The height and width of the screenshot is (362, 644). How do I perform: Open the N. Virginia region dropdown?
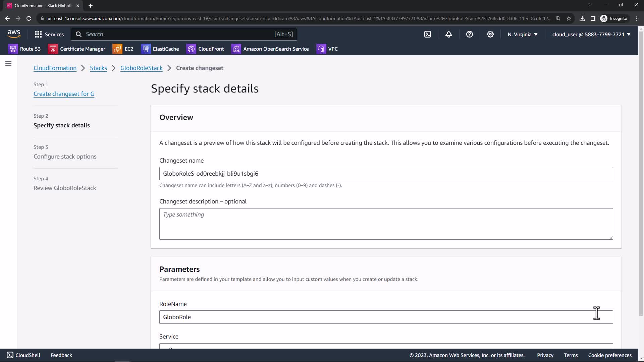tap(522, 34)
